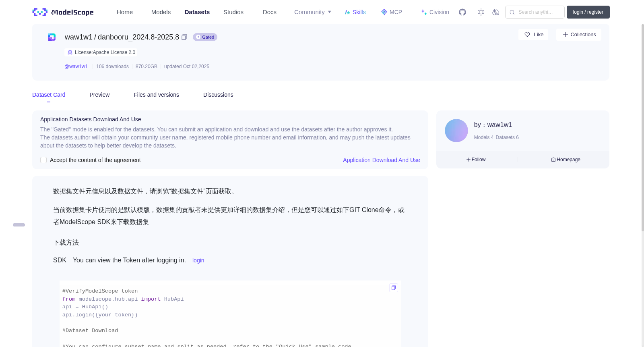Image resolution: width=644 pixels, height=347 pixels.
Task: Open the ModelScope logo homepage
Action: [x=63, y=12]
